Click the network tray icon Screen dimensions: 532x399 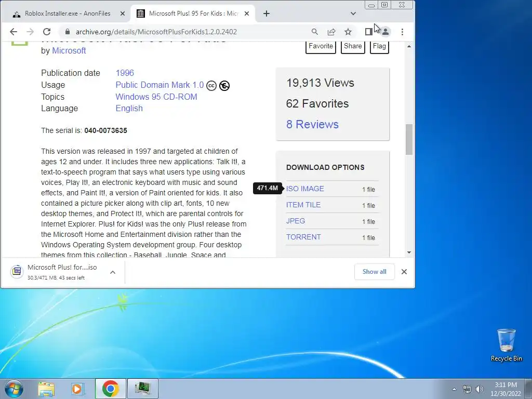(467, 389)
